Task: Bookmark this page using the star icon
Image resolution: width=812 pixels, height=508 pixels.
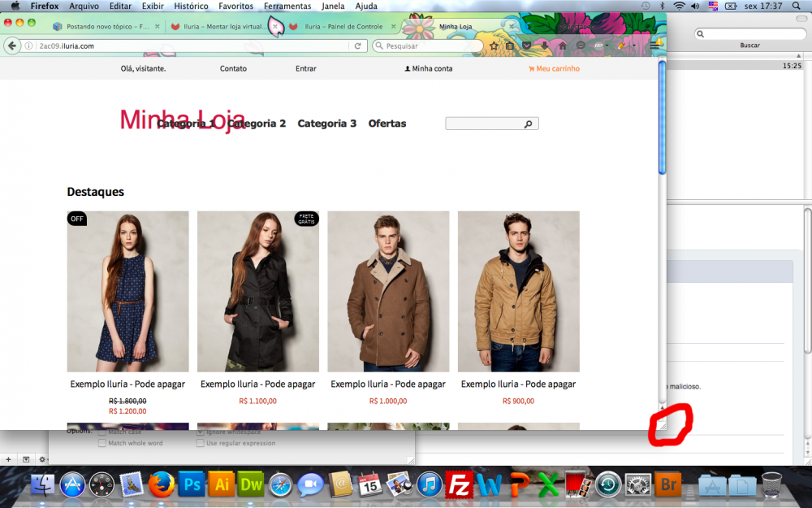Action: pos(494,46)
